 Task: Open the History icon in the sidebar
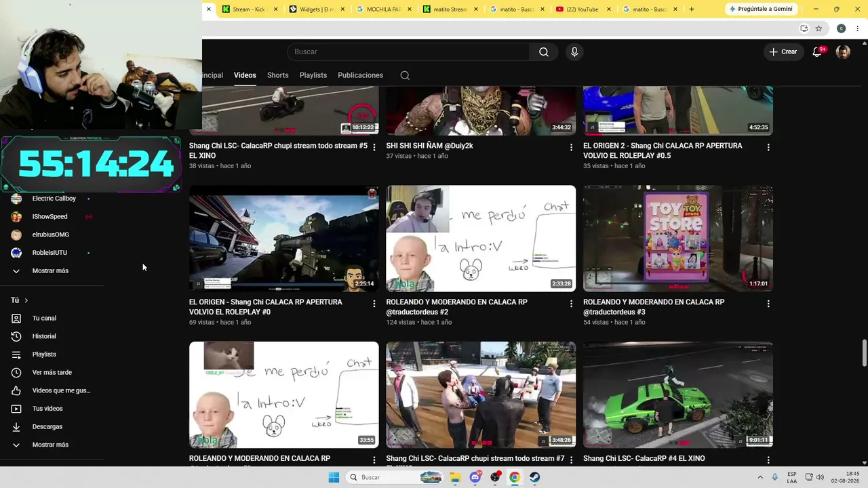point(16,336)
